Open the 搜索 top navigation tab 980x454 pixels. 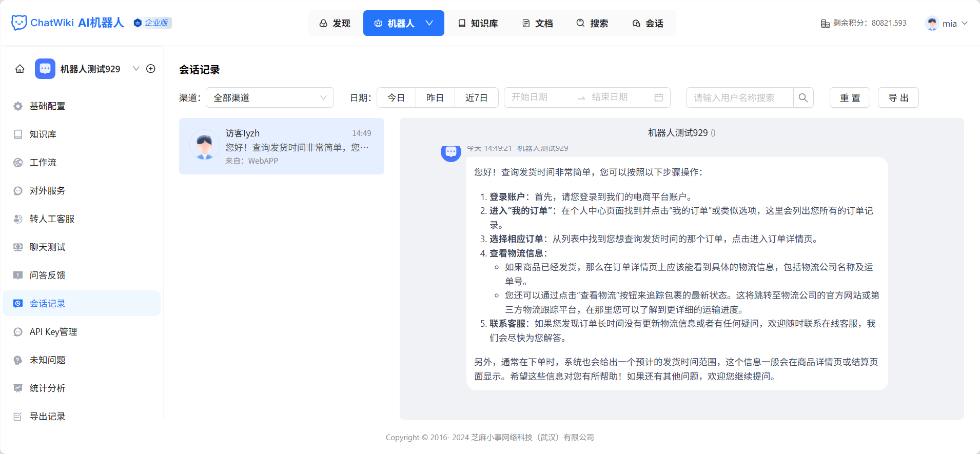pos(593,23)
